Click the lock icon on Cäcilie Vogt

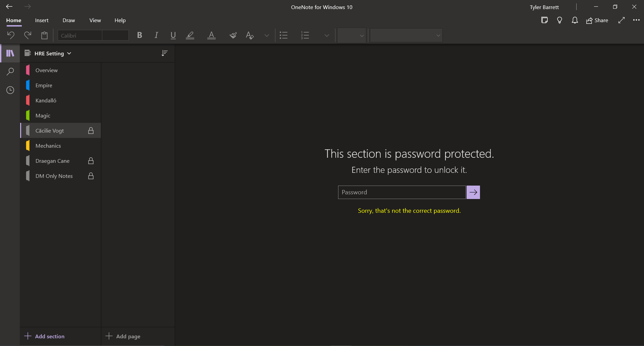(x=91, y=131)
